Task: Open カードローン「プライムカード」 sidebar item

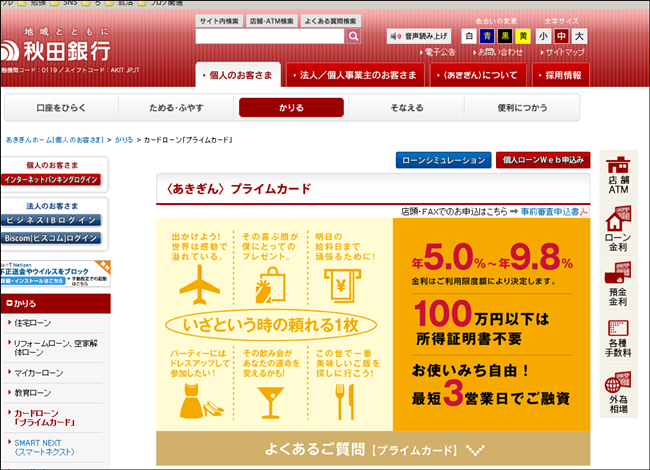Action: [44, 418]
